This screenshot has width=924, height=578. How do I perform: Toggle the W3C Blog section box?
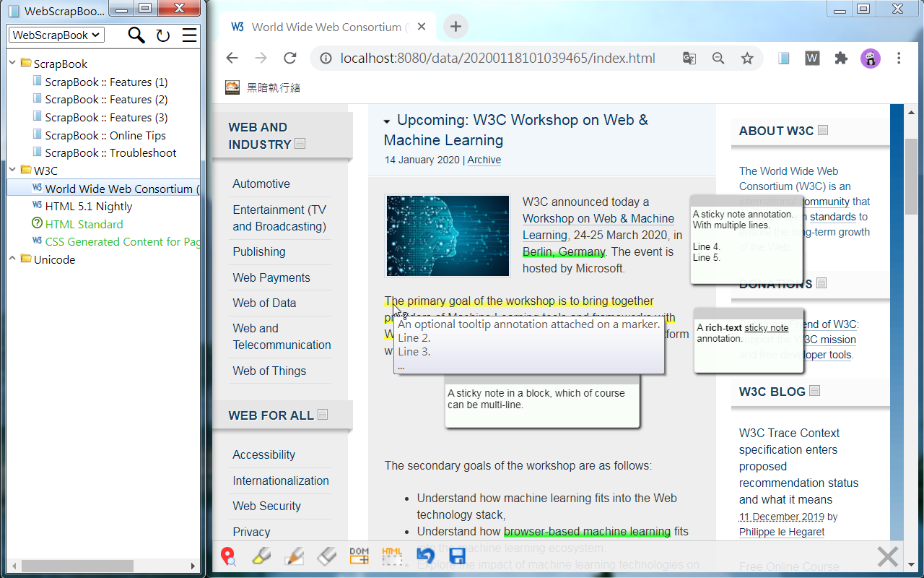[x=815, y=391]
